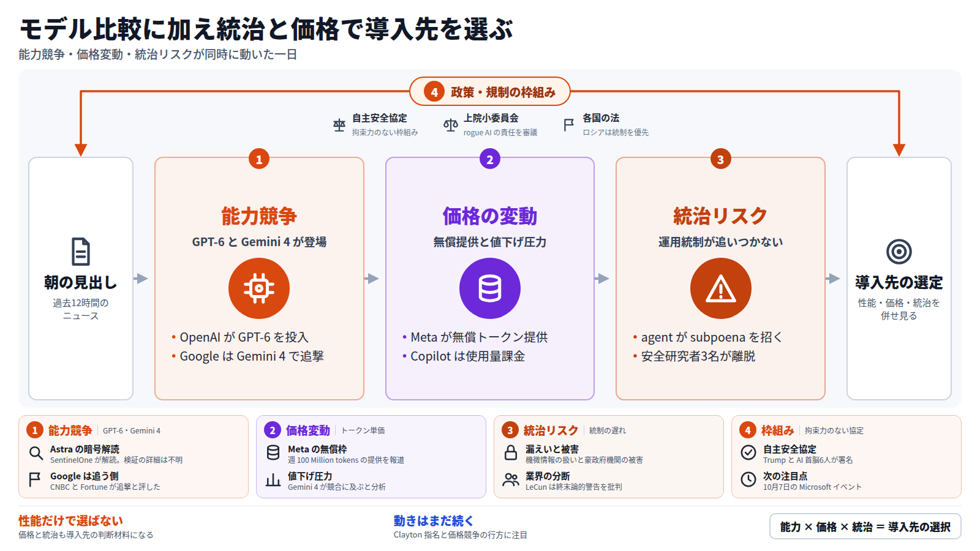
Task: Click the bullet 安全研究者3名が離脱
Action: tap(698, 356)
